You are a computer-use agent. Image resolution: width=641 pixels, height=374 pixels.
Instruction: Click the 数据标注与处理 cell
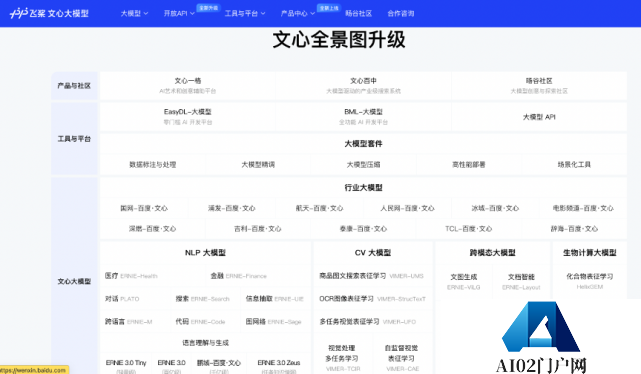[152, 165]
